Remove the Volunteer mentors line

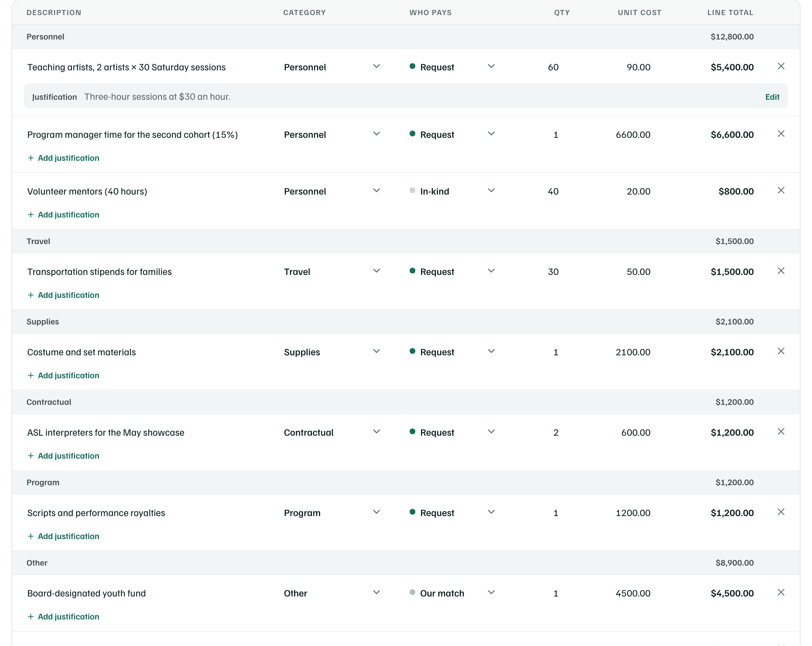(781, 190)
